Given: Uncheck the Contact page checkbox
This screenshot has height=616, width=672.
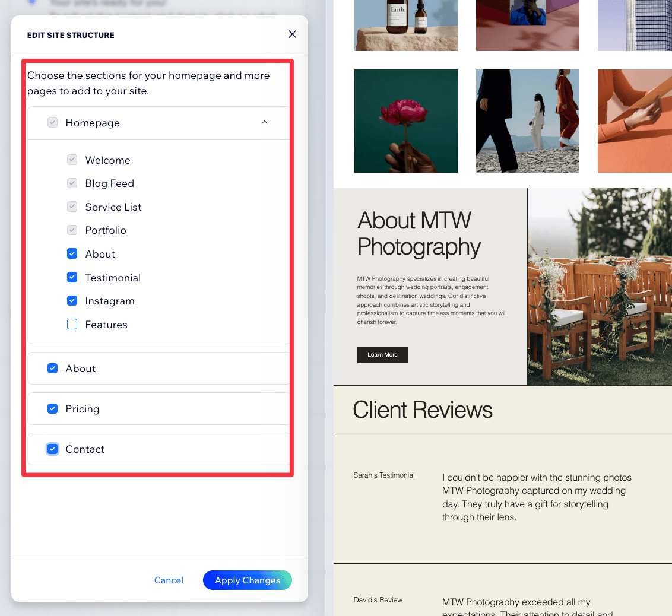Looking at the screenshot, I should click(x=52, y=449).
